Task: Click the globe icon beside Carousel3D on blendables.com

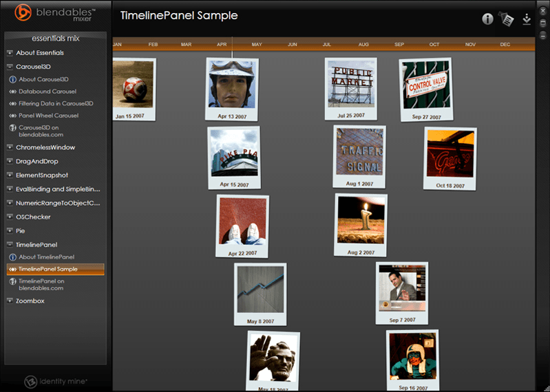Action: (12, 127)
